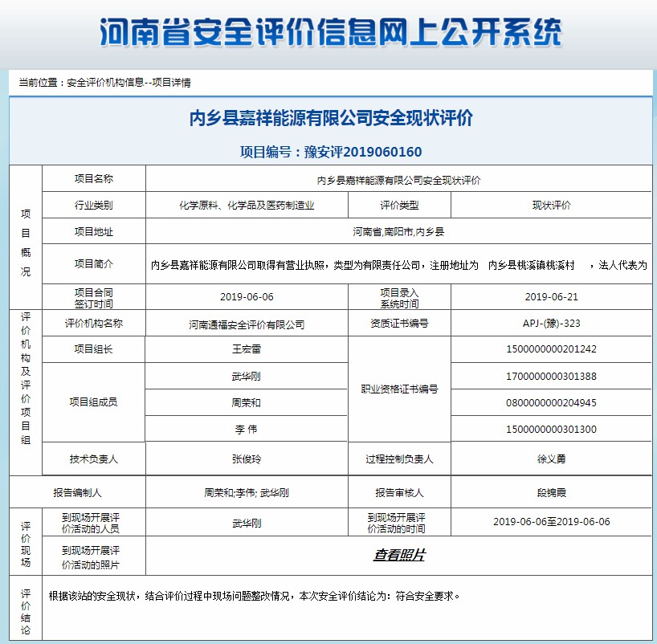Select breadcrumb text 安全评价机构信息--项目详情
This screenshot has width=657, height=644.
pyautogui.click(x=129, y=83)
